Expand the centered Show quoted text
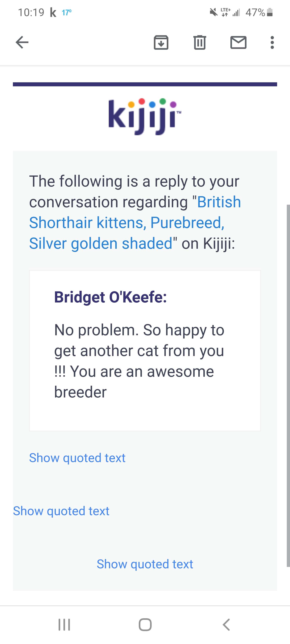Viewport: 290px width, 644px height. (145, 564)
